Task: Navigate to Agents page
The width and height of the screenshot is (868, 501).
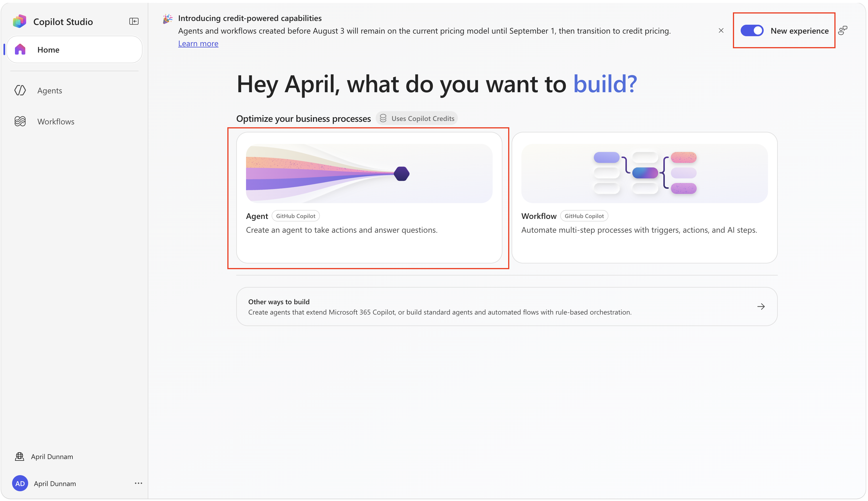Action: (x=74, y=90)
